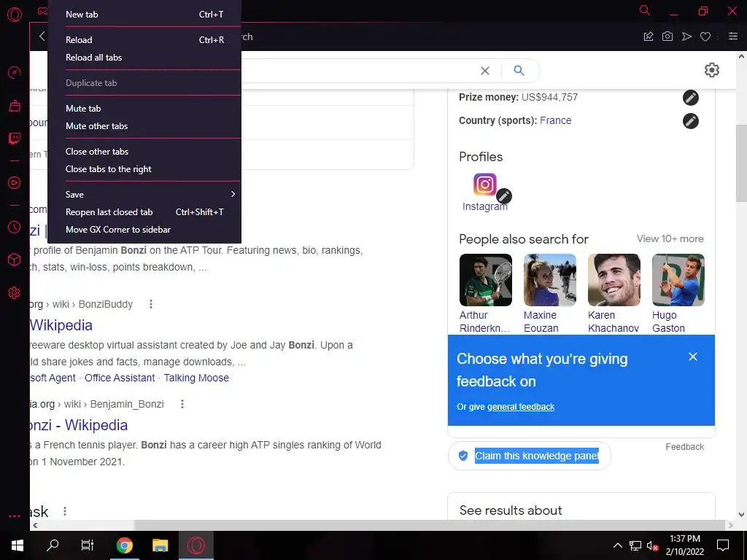747x560 pixels.
Task: Go back with the back arrow
Action: tap(42, 36)
